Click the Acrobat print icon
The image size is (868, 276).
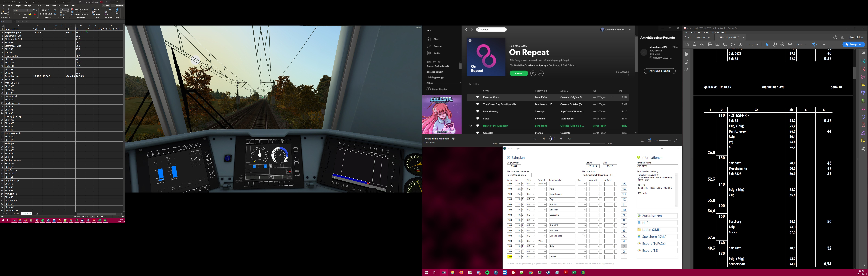[x=710, y=44]
